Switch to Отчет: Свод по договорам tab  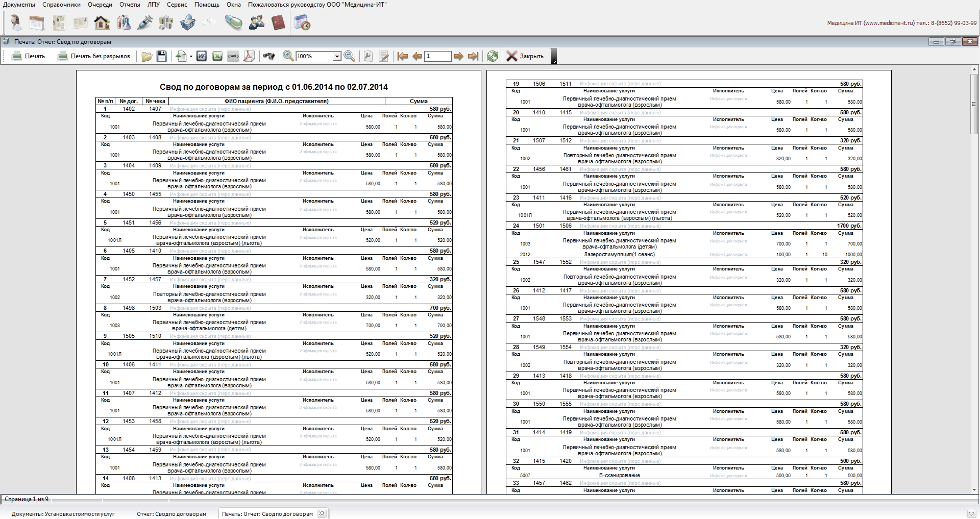(x=171, y=514)
